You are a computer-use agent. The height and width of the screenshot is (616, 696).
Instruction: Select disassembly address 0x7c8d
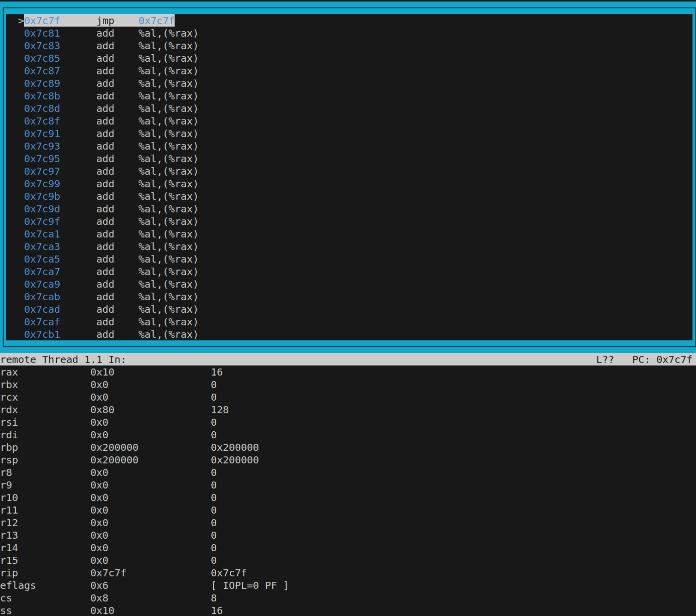(x=42, y=108)
